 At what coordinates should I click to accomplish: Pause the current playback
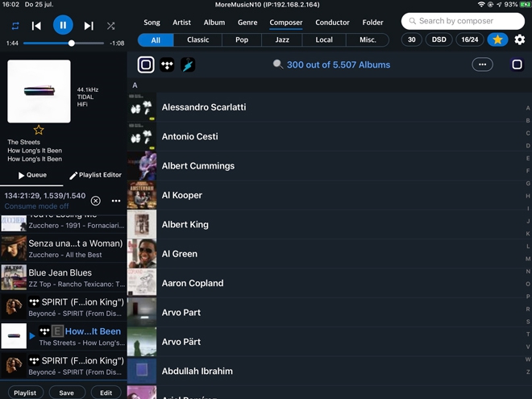tap(63, 25)
